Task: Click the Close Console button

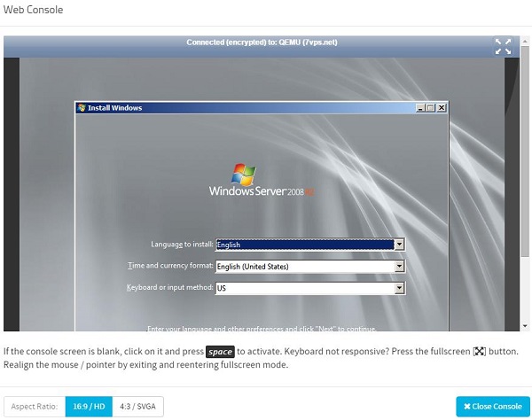Action: (493, 407)
